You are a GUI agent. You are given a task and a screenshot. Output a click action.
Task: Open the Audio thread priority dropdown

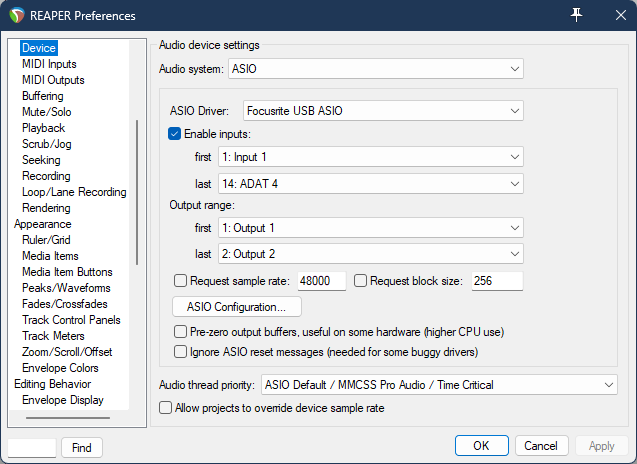pos(438,384)
